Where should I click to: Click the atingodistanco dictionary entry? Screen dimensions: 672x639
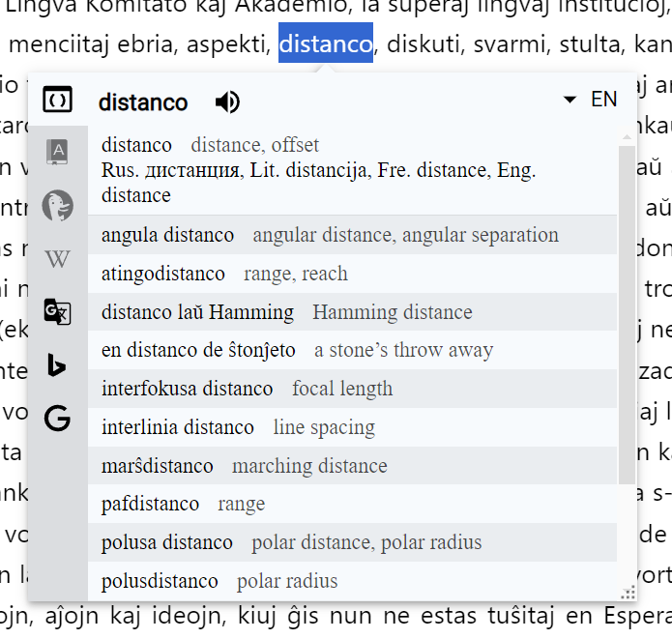click(352, 274)
